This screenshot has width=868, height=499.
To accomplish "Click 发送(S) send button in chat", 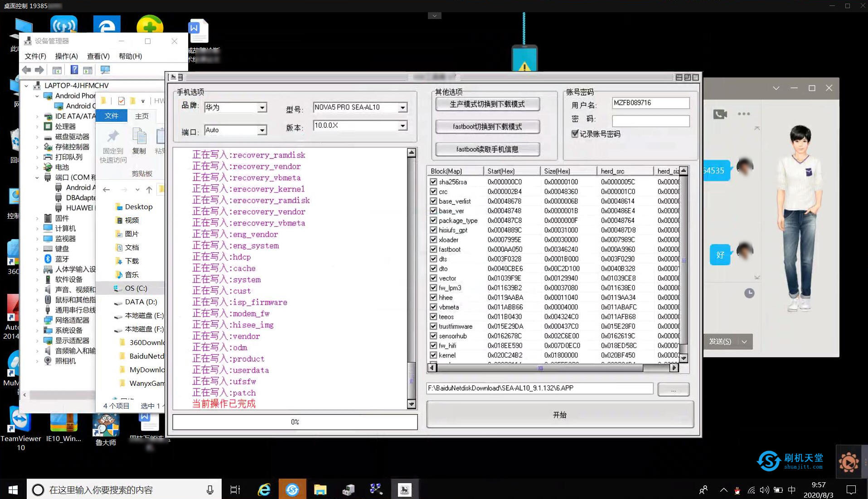I will 720,341.
